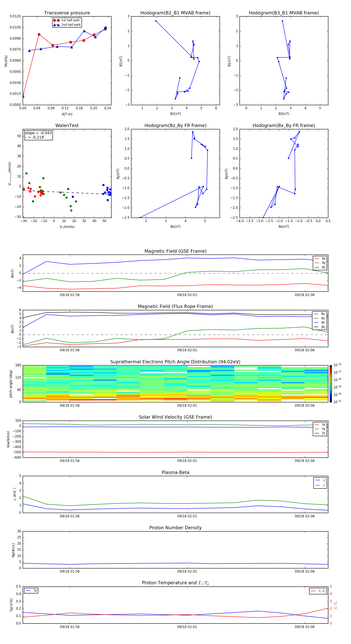Click the "pitch angle (deg)" y-axis label
The height and width of the screenshot is (644, 351).
[11, 384]
